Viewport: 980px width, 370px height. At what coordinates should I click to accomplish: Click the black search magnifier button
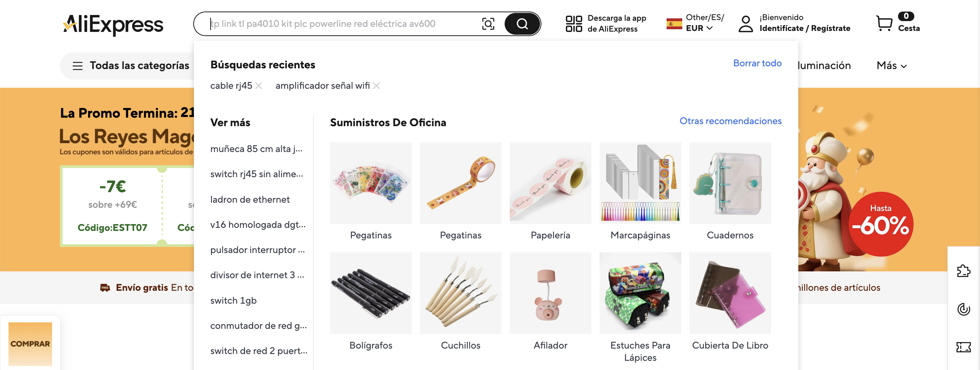[522, 24]
